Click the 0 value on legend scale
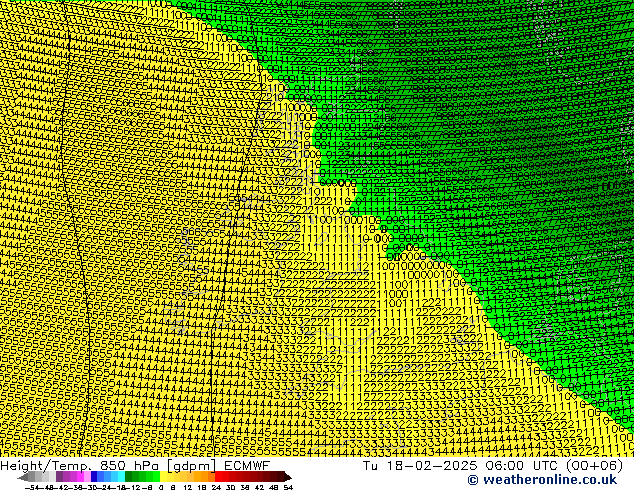The height and width of the screenshot is (490, 634). (x=159, y=487)
